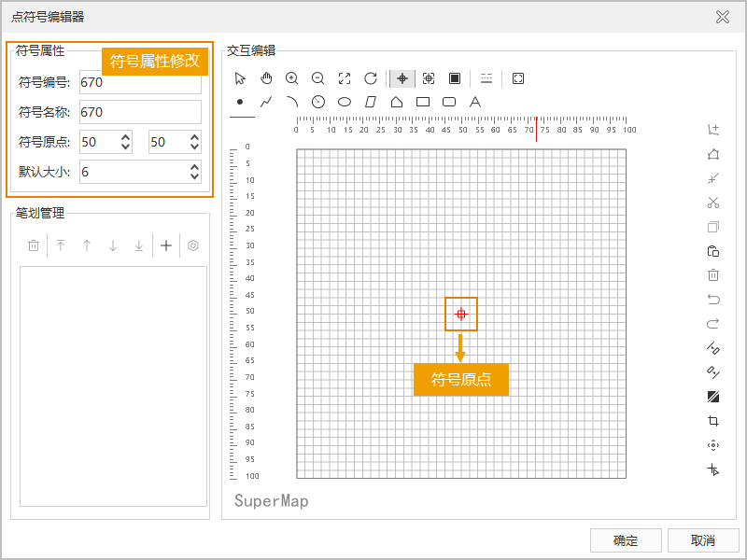Delete stroke with stroke-management trash icon
Viewport: 747px width, 560px height.
pyautogui.click(x=34, y=245)
